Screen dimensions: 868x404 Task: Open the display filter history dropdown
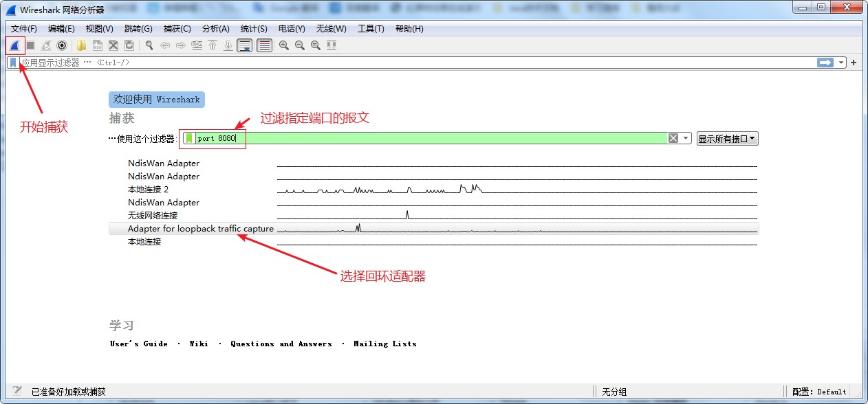[x=841, y=63]
